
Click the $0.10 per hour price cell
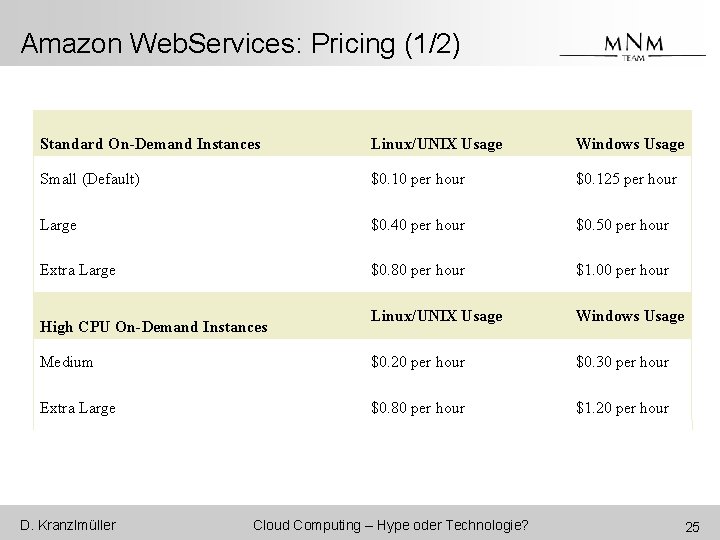click(x=417, y=179)
